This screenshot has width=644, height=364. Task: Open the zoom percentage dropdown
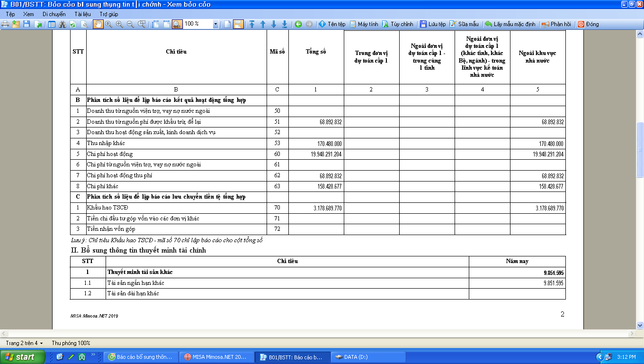(215, 24)
